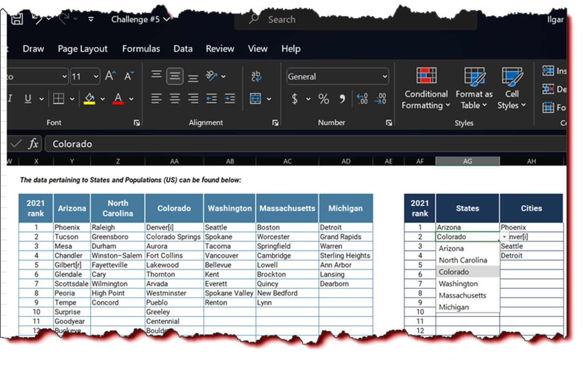Open the General number format dropdown
Image resolution: width=588 pixels, height=368 pixels.
click(x=385, y=76)
